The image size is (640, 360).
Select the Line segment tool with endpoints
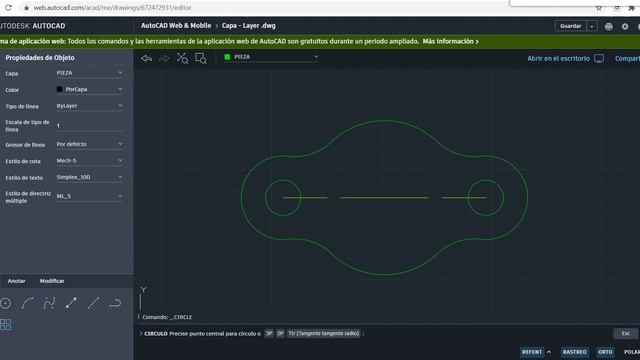pyautogui.click(x=71, y=303)
